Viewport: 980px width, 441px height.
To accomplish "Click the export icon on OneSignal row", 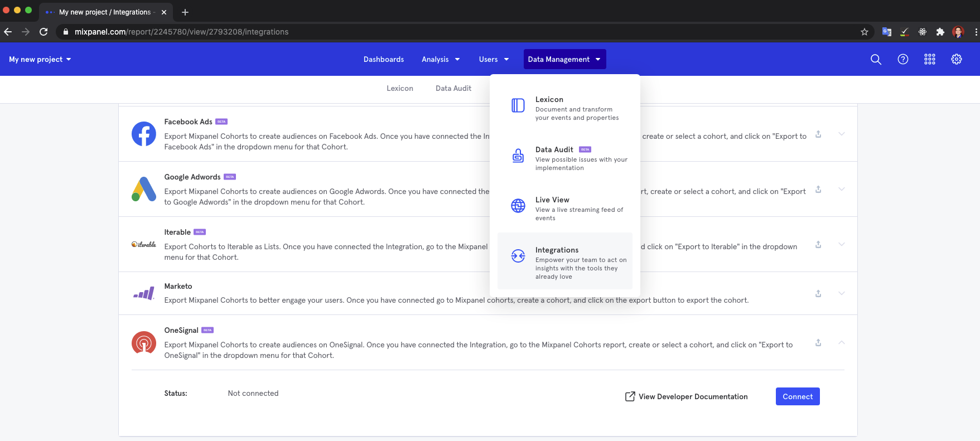I will pyautogui.click(x=818, y=342).
